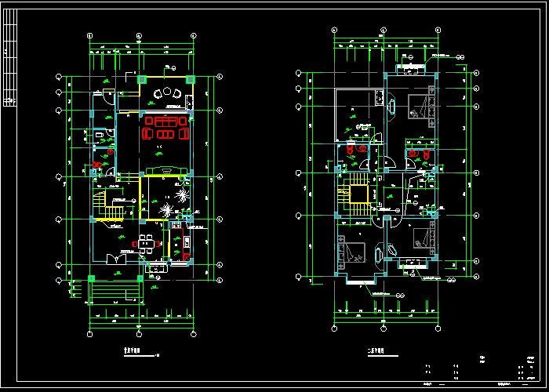Click the dining table in left floor plan
Screen dimensions: 549x392
[x=145, y=243]
